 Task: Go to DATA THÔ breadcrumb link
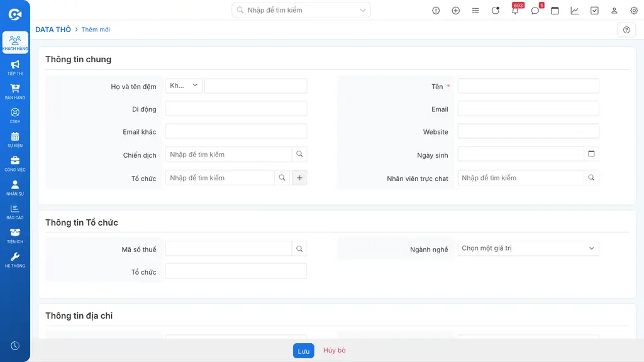pyautogui.click(x=53, y=30)
